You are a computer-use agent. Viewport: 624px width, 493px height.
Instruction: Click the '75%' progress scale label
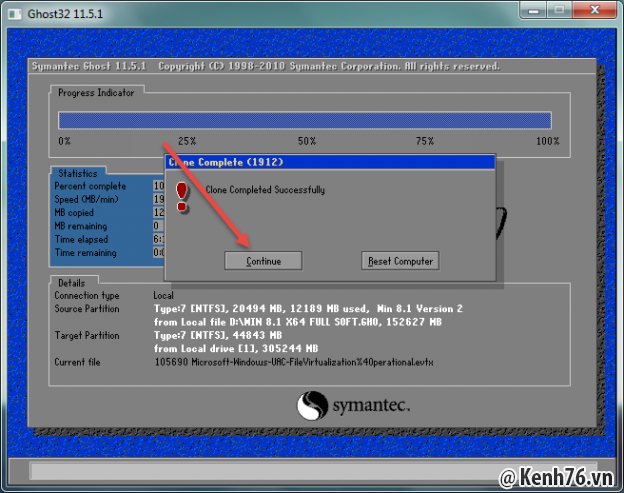pyautogui.click(x=425, y=141)
